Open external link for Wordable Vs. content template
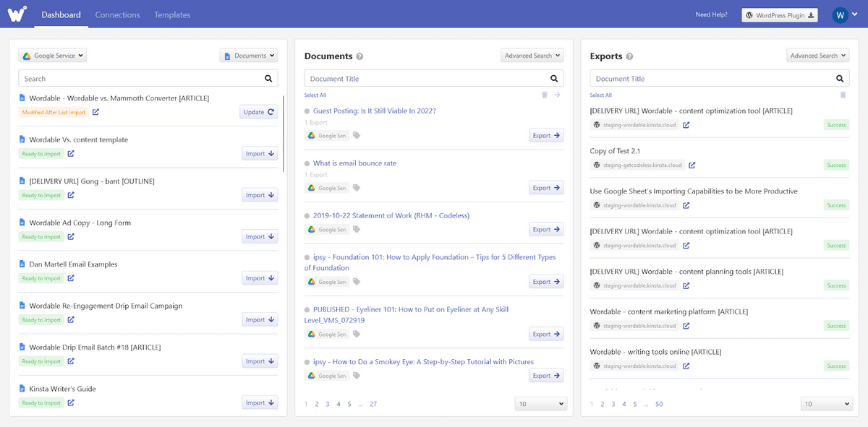Image resolution: width=868 pixels, height=427 pixels. (x=71, y=154)
